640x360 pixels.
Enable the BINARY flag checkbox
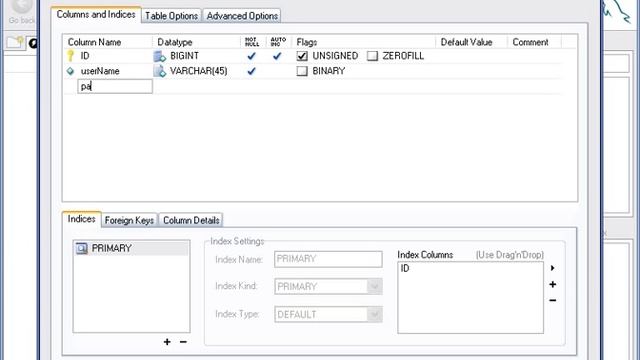coord(302,71)
